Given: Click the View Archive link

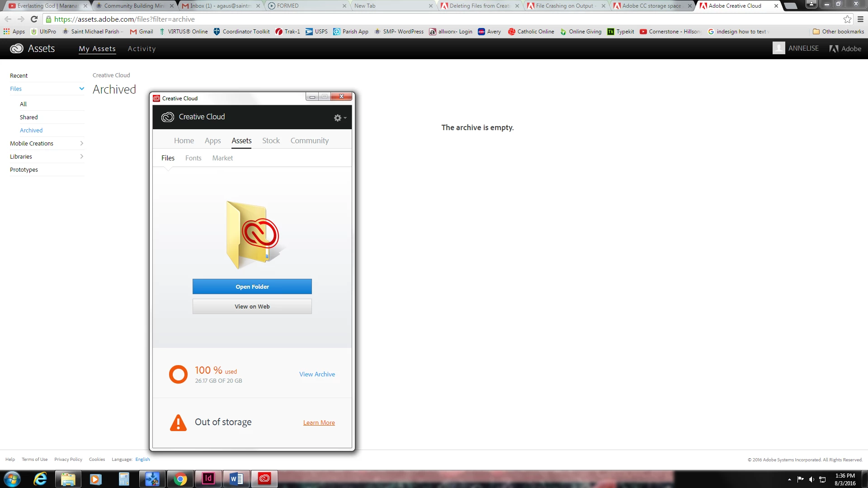Looking at the screenshot, I should [317, 375].
